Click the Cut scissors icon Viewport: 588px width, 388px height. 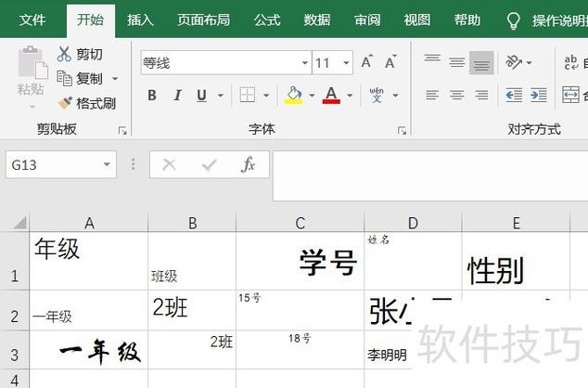tap(64, 54)
